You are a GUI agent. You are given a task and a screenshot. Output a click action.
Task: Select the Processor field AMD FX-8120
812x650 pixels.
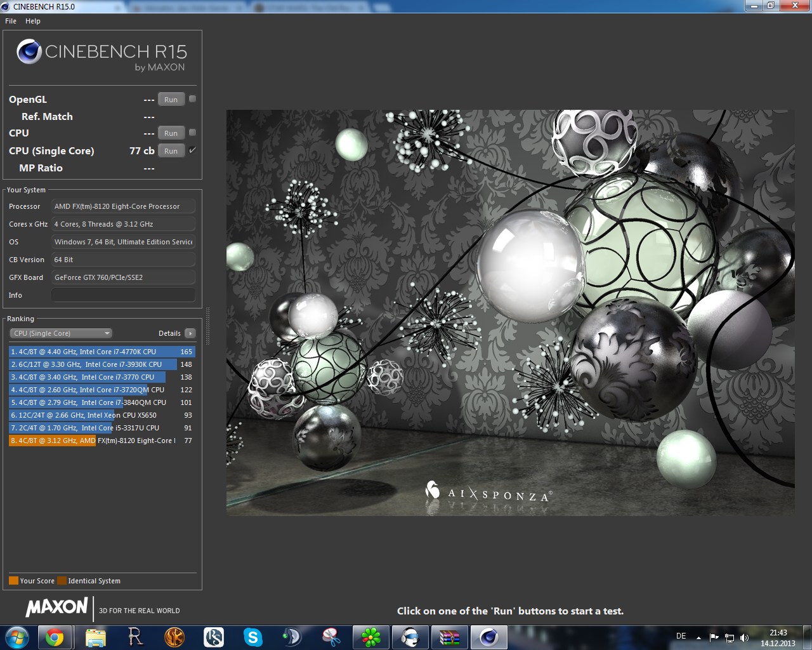click(x=123, y=206)
